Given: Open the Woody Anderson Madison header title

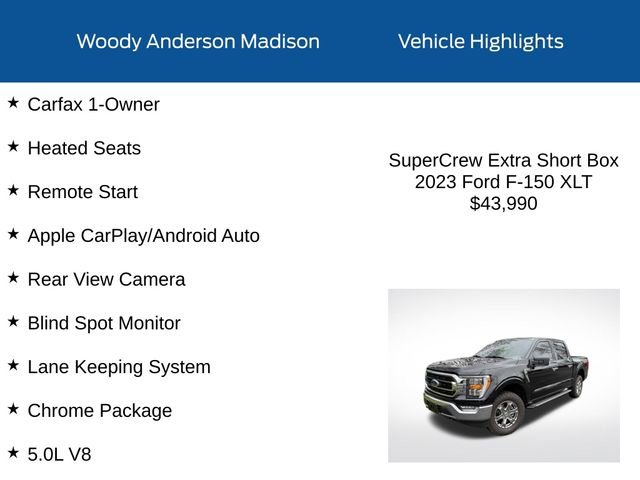Looking at the screenshot, I should click(x=198, y=41).
